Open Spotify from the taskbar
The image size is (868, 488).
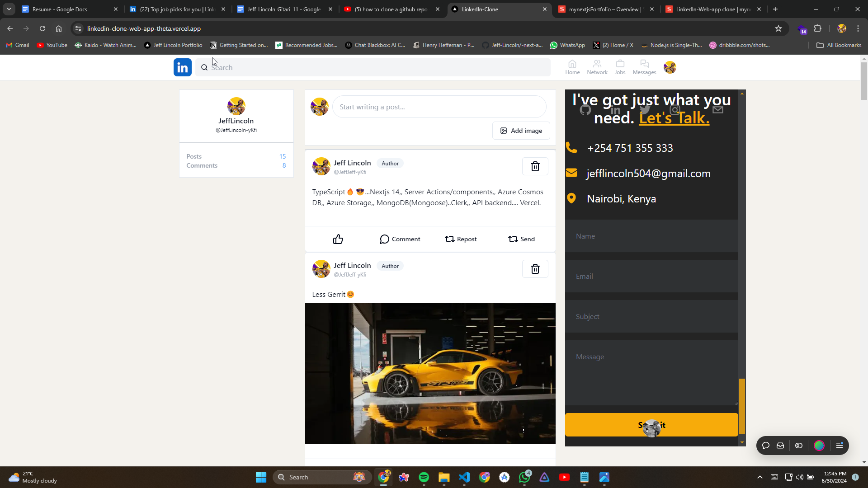coord(424,477)
